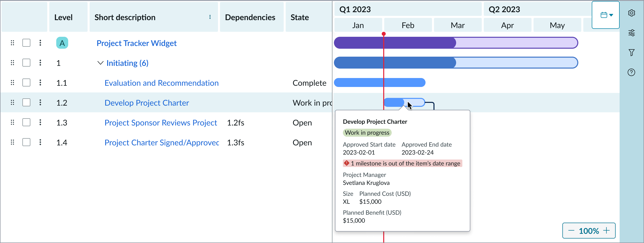Check the Project Charter Signed/Approved checkbox

point(26,142)
